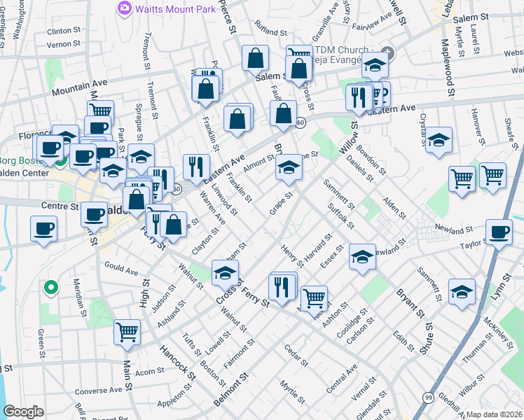524x420 pixels.
Task: Open the school marker near Lynn St
Action: coord(462,293)
